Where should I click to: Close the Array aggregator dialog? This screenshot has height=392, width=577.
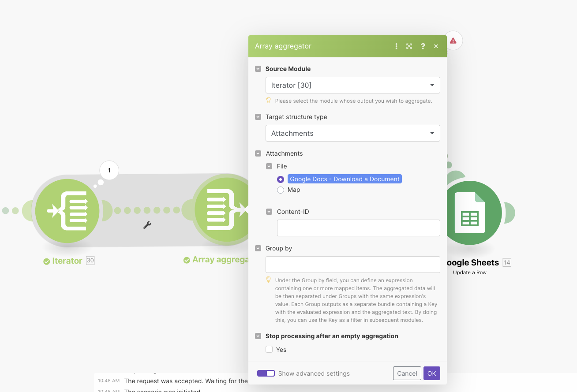click(436, 46)
